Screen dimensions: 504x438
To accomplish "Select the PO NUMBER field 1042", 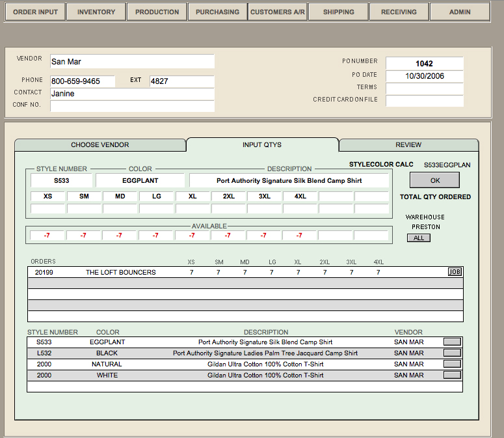I will pos(424,63).
